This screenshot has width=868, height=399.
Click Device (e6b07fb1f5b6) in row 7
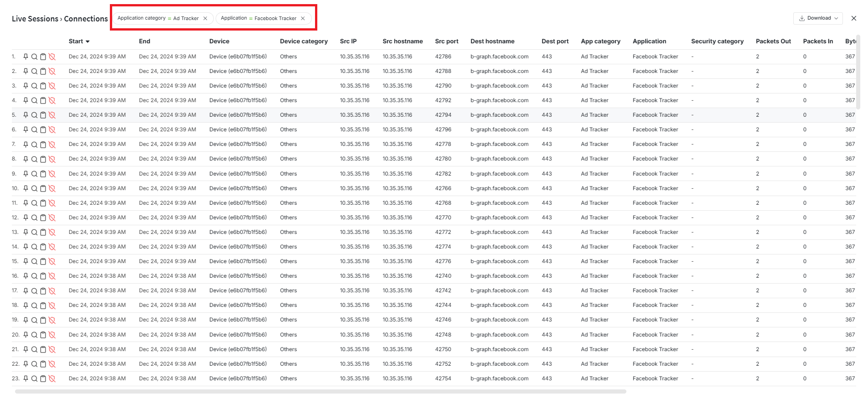click(238, 144)
